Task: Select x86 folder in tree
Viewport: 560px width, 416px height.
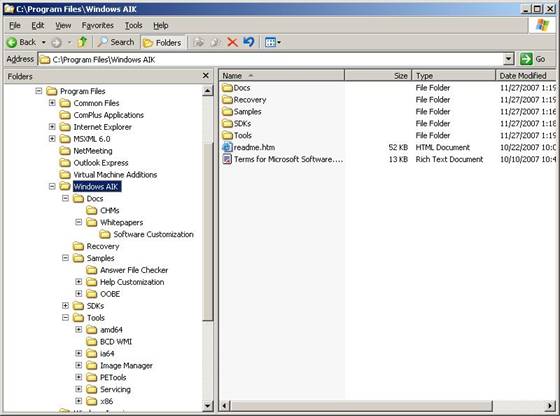Action: 106,401
